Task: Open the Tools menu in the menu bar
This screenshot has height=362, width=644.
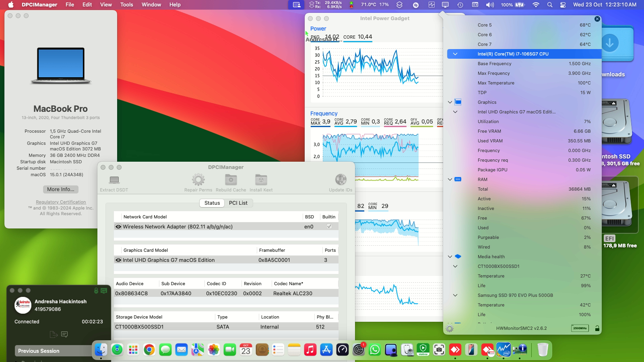Action: 126,4
